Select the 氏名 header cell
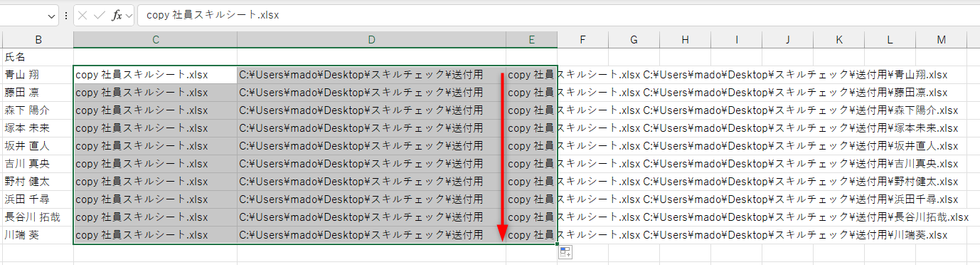Viewport: 980px width, 265px height. (38, 57)
